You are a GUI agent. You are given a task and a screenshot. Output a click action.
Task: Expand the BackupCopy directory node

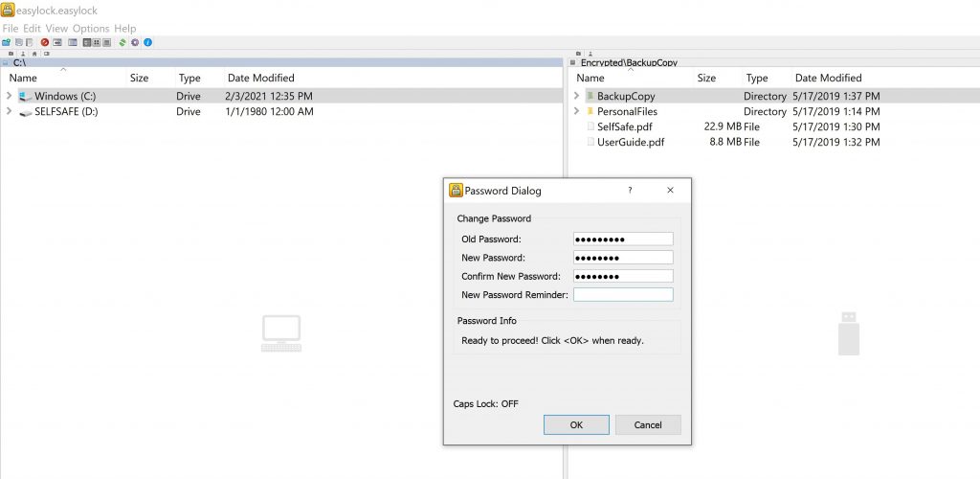576,96
